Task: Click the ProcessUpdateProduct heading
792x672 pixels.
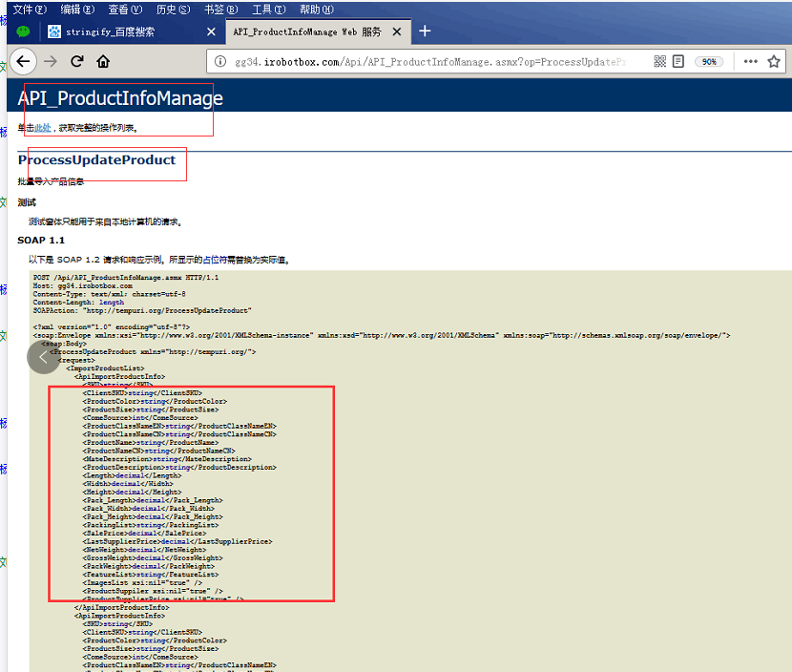Action: [97, 159]
